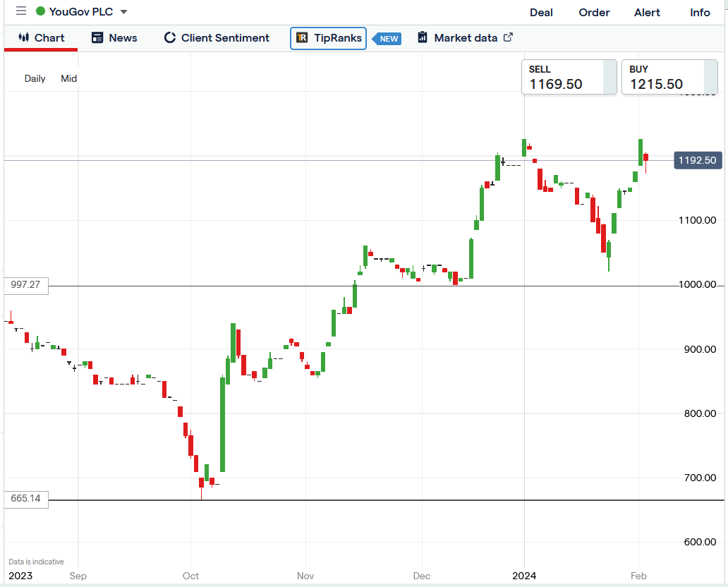The height and width of the screenshot is (587, 728).
Task: Click the Nov date axis label
Action: point(305,576)
